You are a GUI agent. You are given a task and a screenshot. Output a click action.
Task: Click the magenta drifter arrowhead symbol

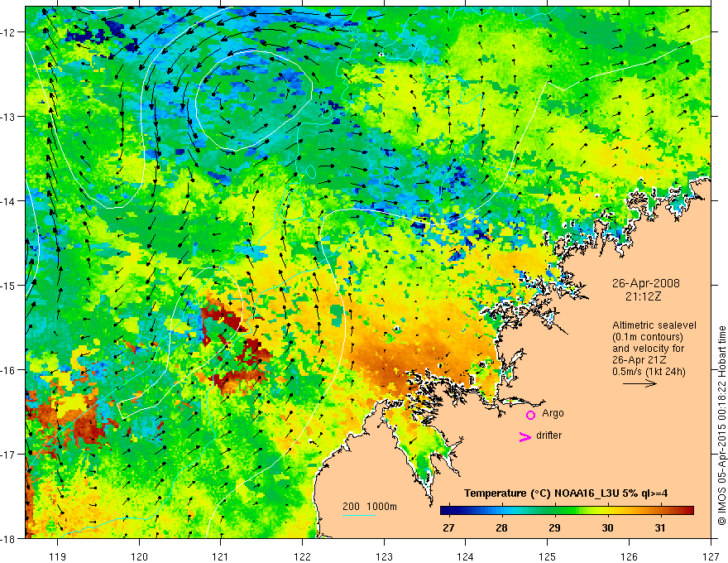point(525,436)
